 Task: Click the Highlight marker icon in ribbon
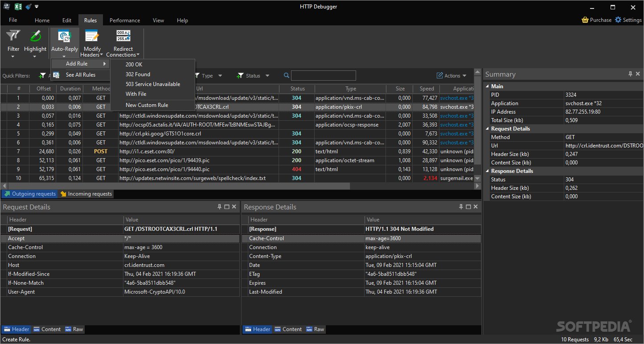pos(35,36)
